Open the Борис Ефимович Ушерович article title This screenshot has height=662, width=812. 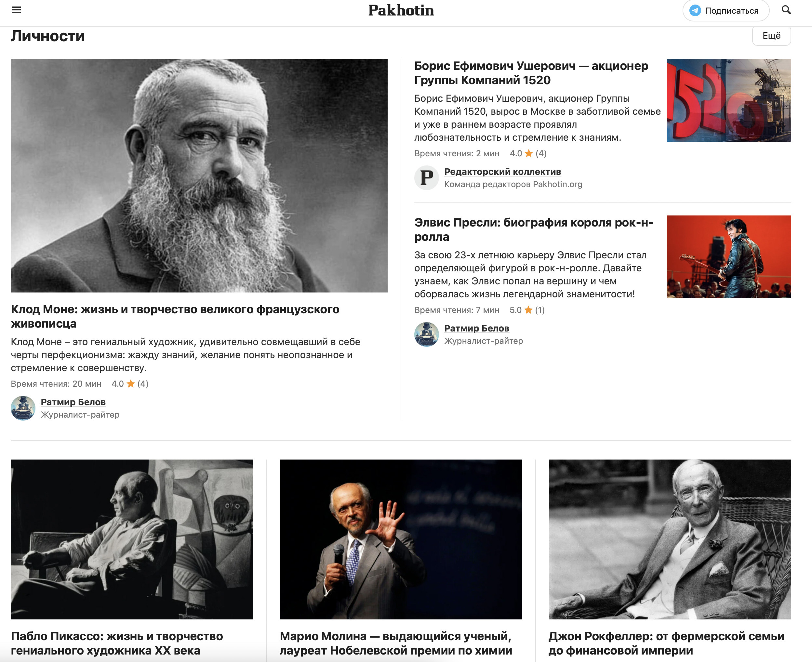[x=531, y=73]
